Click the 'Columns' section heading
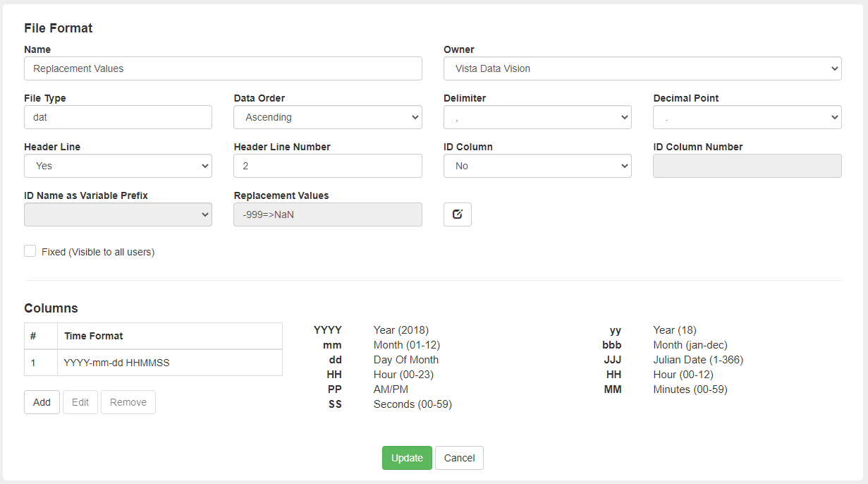The width and height of the screenshot is (868, 484). tap(51, 308)
